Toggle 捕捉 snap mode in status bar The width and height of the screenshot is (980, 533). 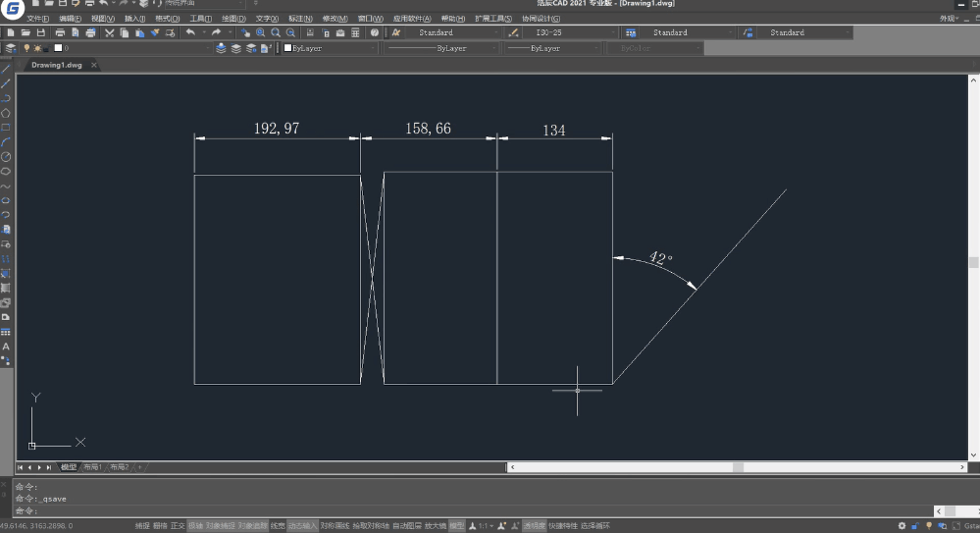142,526
